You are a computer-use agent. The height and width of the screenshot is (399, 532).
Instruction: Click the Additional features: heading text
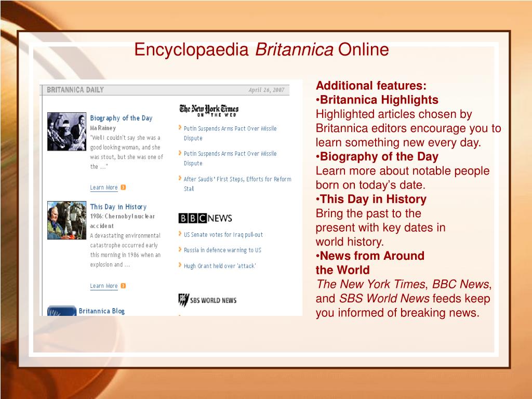click(371, 86)
